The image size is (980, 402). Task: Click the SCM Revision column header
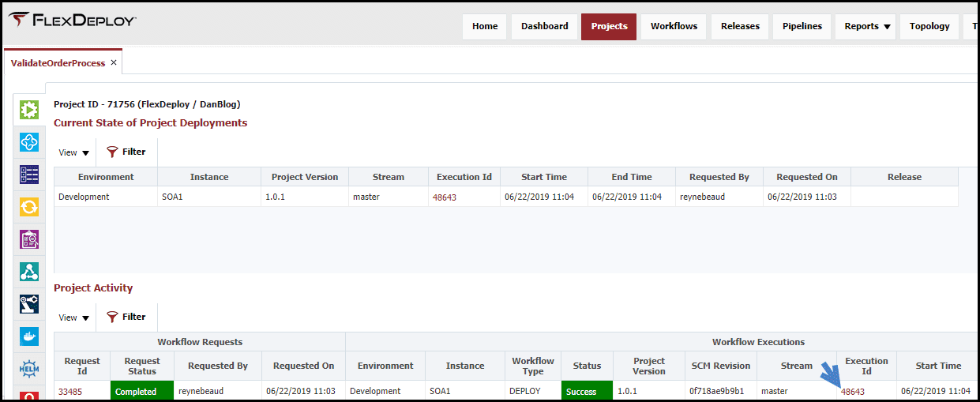[x=720, y=366]
